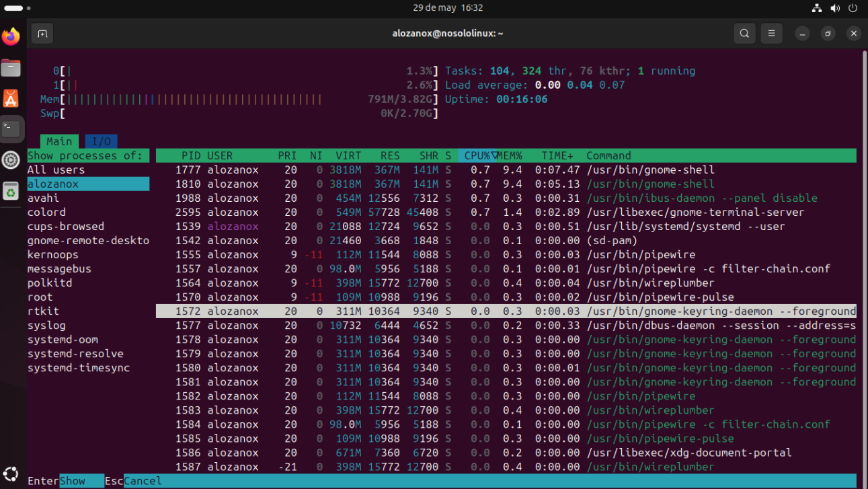Open the Trash dock icon

tap(11, 192)
